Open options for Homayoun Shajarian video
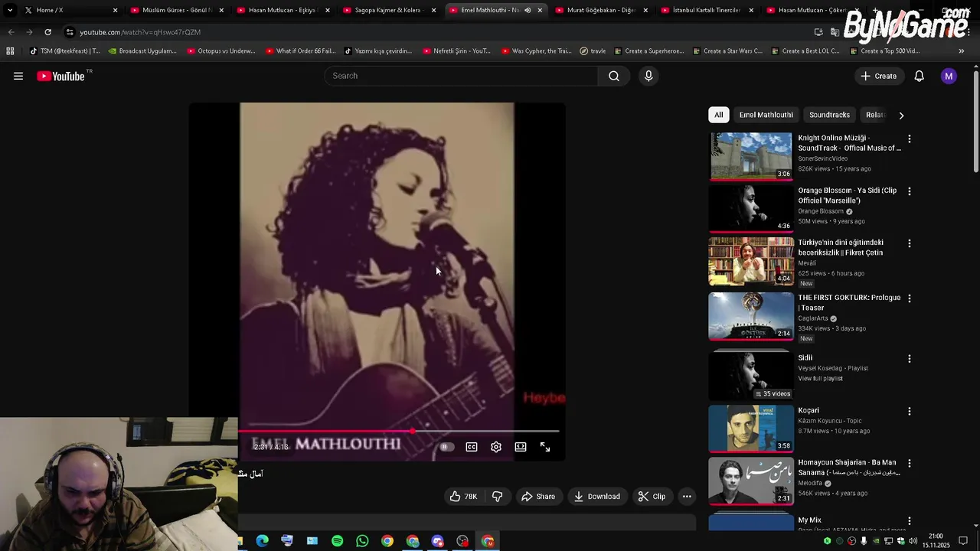 [x=910, y=464]
